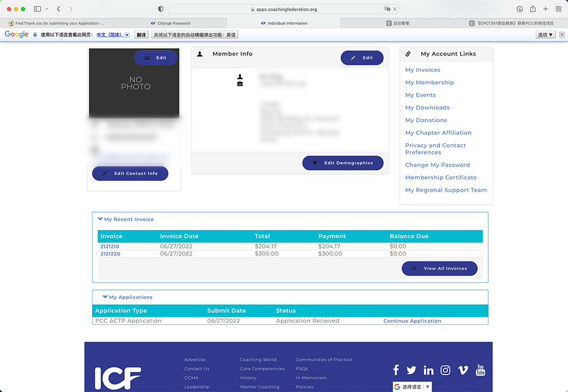
Task: Open the Twitter icon in footer
Action: pos(411,370)
